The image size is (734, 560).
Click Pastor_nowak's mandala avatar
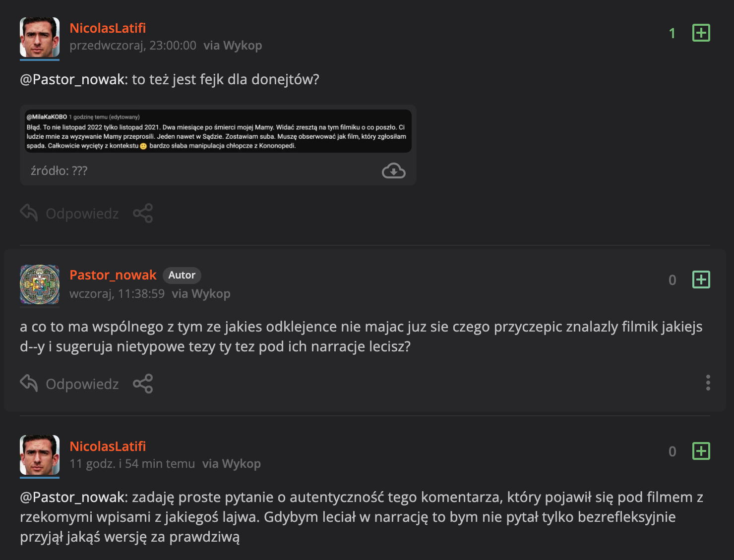click(x=40, y=284)
